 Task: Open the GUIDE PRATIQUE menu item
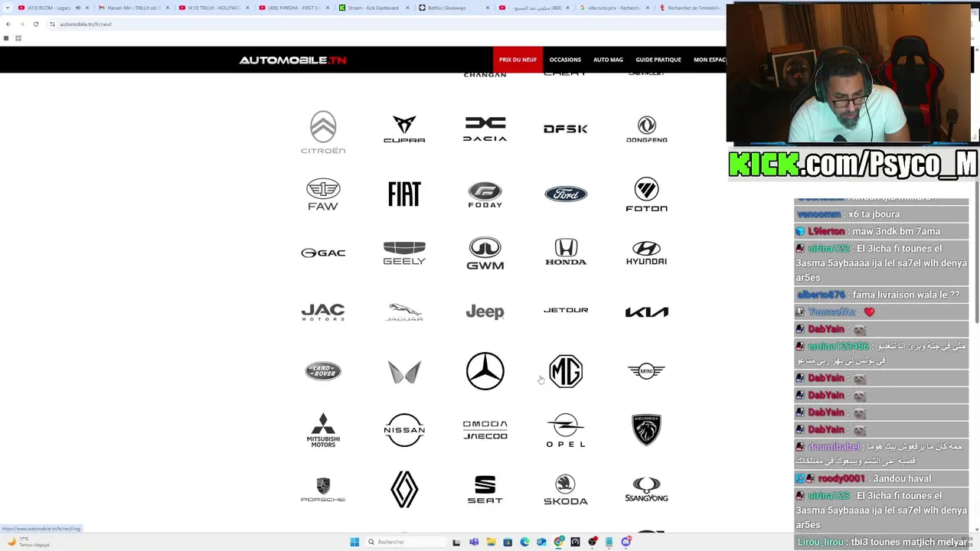pos(658,60)
